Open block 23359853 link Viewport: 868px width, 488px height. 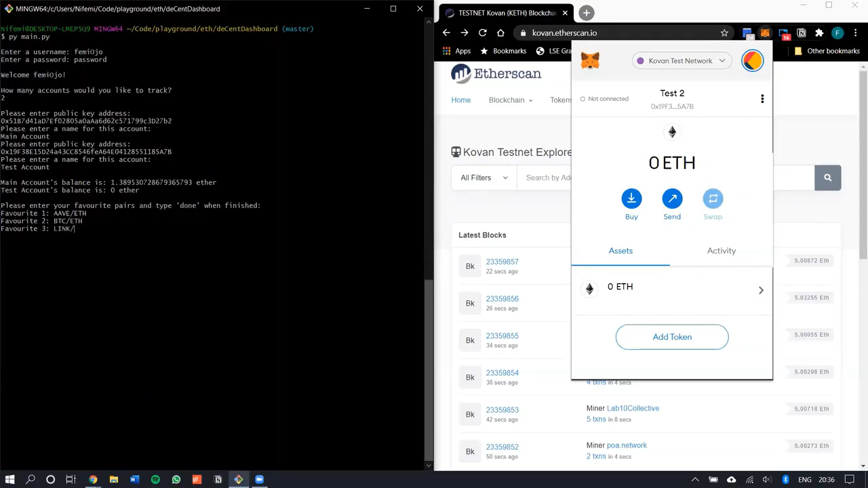click(502, 409)
